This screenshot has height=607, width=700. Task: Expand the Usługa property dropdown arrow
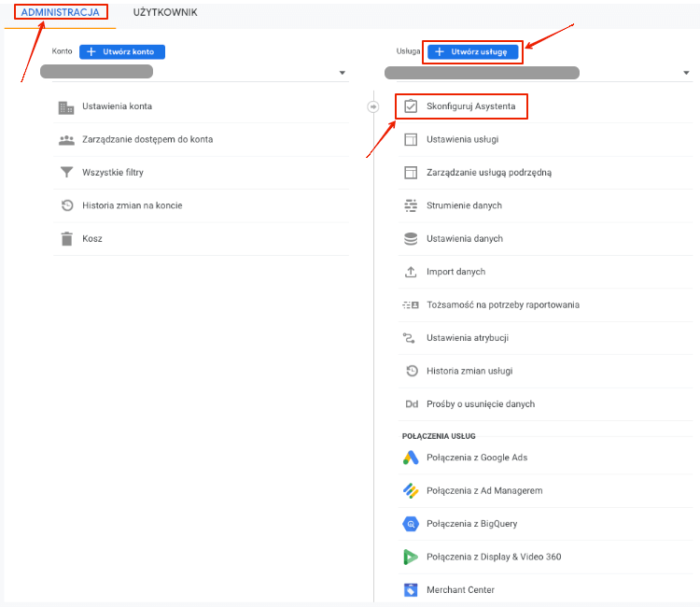pos(686,73)
